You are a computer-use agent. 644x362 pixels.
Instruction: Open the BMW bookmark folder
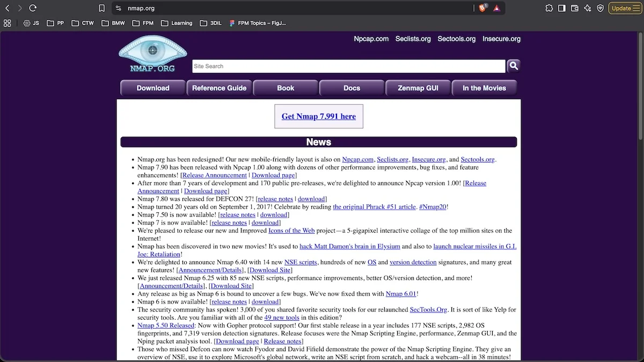(x=113, y=23)
